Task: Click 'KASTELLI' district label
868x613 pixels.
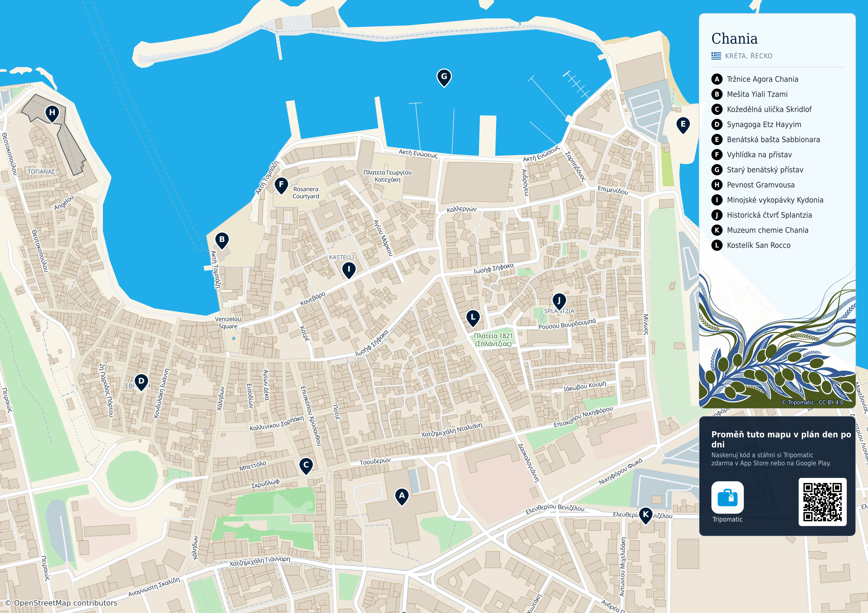Action: coord(342,257)
